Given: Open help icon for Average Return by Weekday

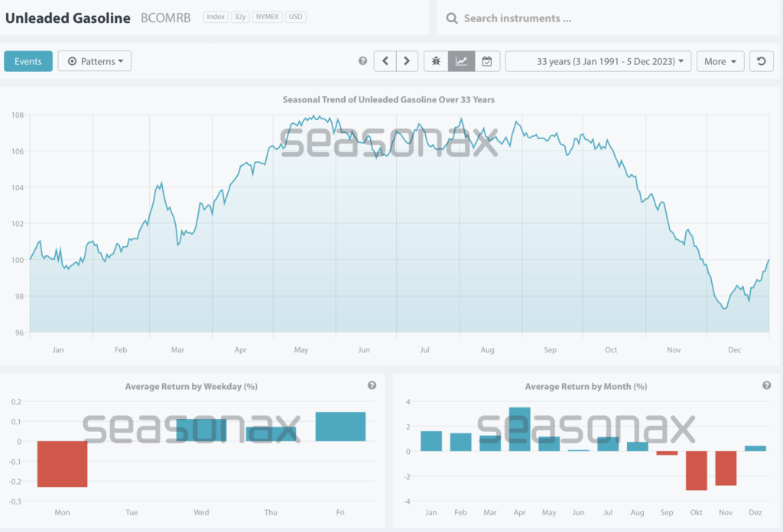Looking at the screenshot, I should 372,386.
